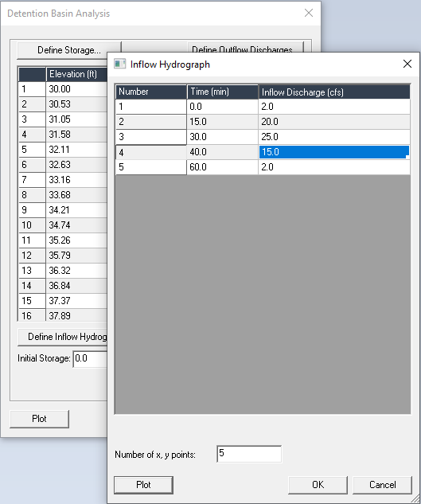Close the Detention Basin Analysis window
This screenshot has width=421, height=504.
309,13
